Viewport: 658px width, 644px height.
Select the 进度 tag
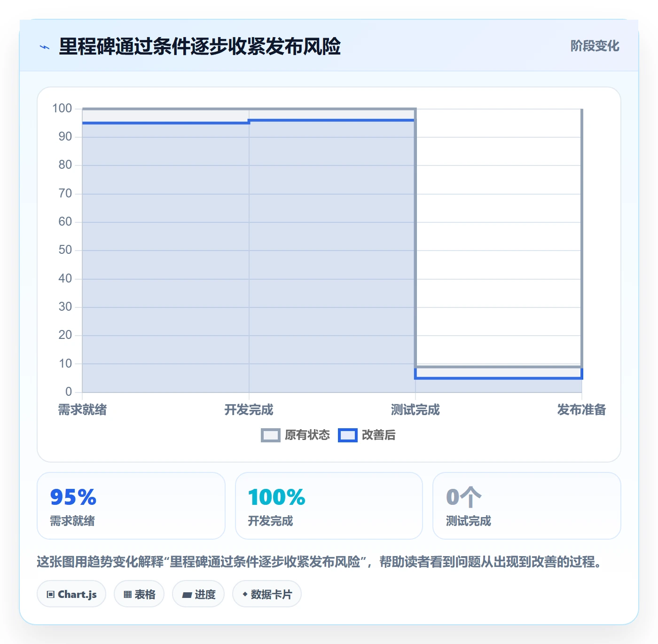point(198,594)
